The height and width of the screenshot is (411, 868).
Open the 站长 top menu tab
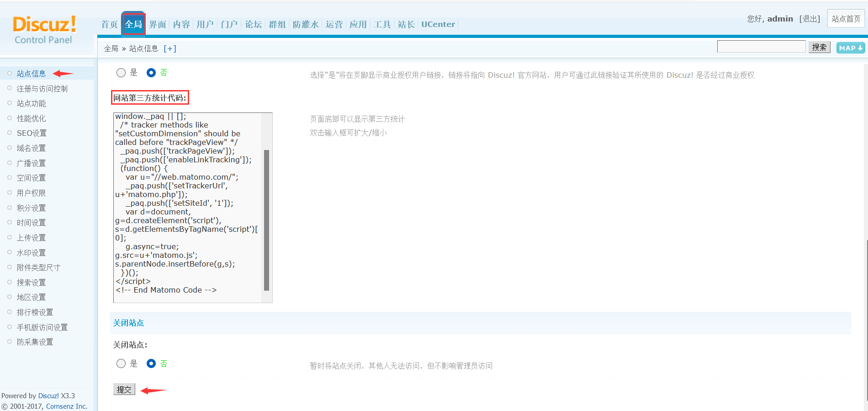pos(406,24)
